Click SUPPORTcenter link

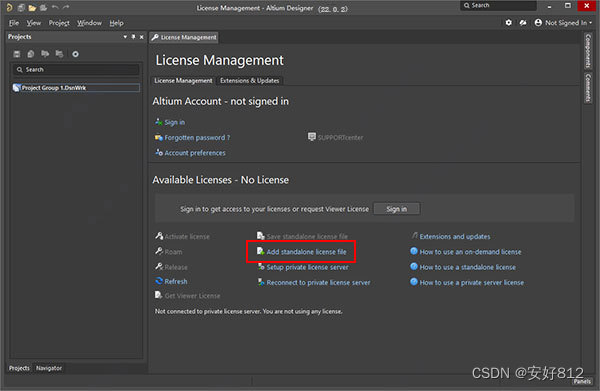pyautogui.click(x=341, y=138)
